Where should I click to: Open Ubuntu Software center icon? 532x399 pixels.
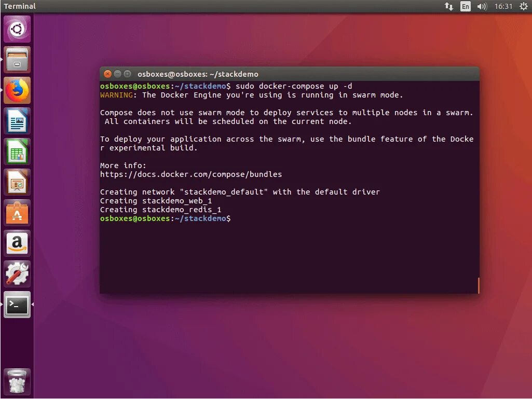pos(17,213)
